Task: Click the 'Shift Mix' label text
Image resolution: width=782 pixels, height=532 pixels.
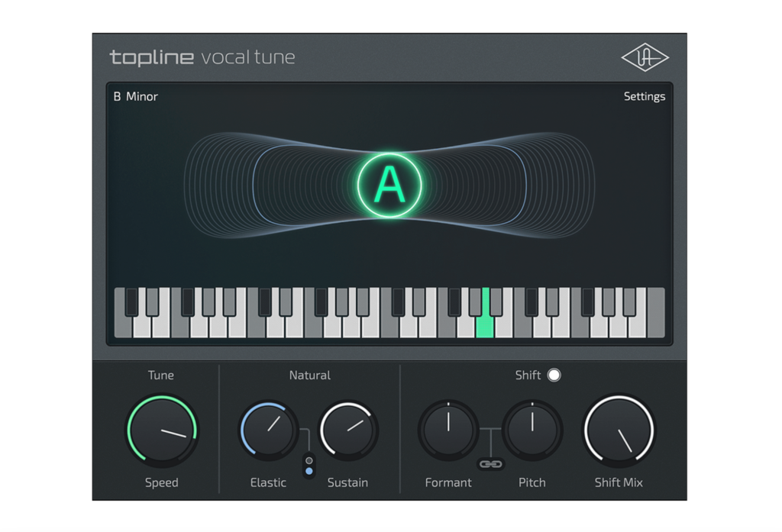Action: point(619,482)
